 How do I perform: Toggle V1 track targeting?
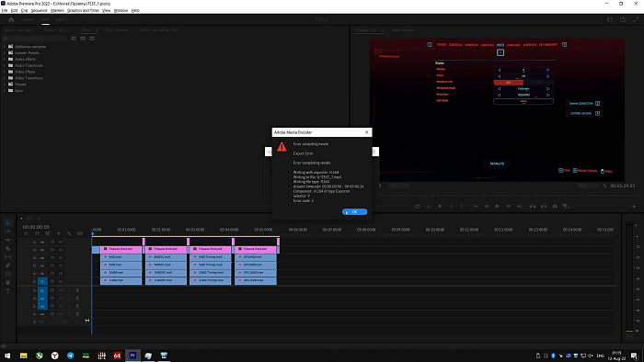tap(42, 281)
